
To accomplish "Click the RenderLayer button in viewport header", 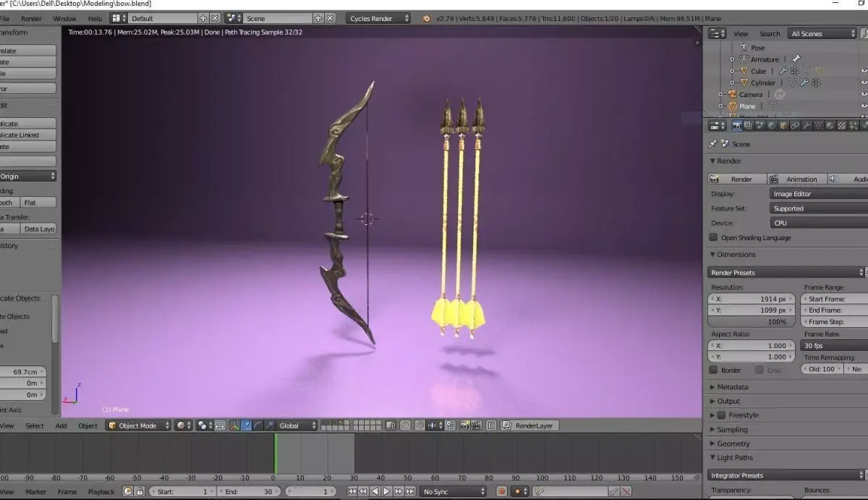I will coord(528,425).
